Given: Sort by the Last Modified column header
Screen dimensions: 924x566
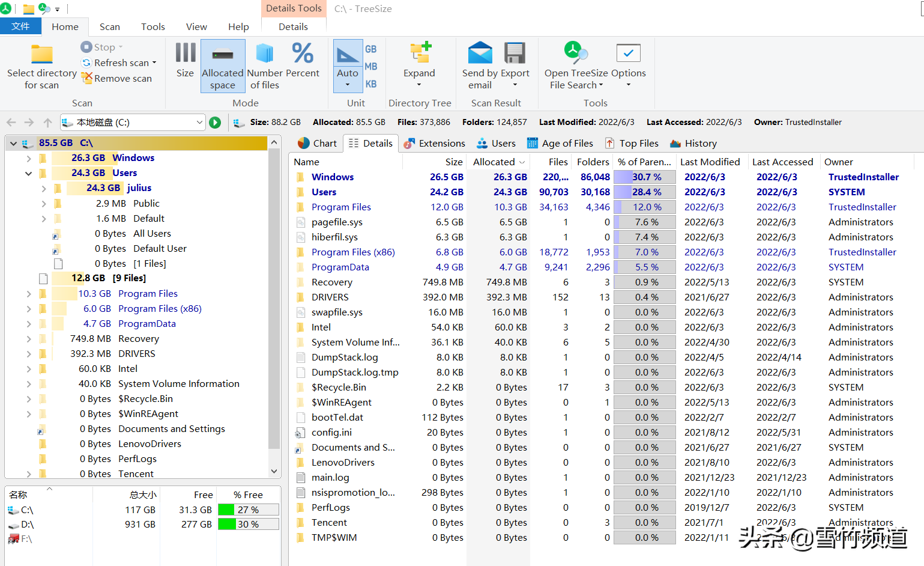Looking at the screenshot, I should 710,162.
